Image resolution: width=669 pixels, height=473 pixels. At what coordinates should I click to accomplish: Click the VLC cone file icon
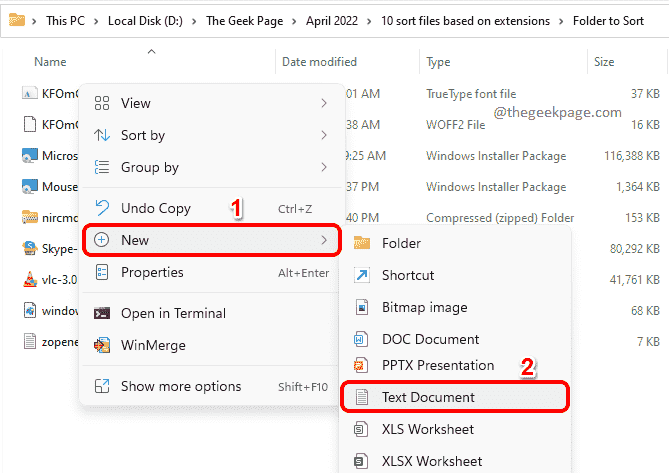point(29,280)
